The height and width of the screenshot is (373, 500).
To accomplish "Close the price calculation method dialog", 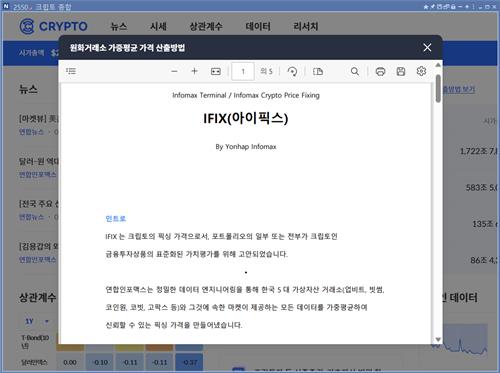I will [x=427, y=47].
